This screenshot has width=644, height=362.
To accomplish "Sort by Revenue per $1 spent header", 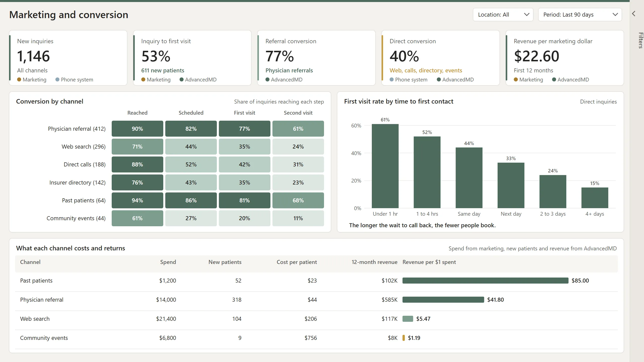I will [429, 262].
